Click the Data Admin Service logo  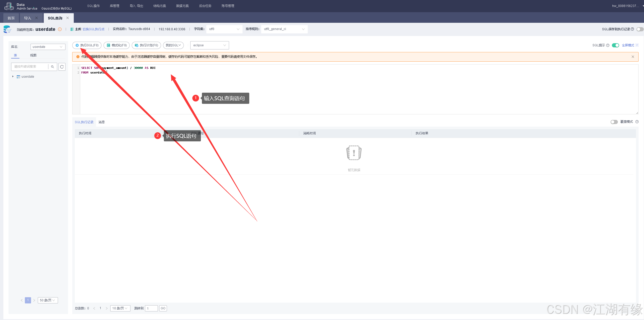coord(9,6)
